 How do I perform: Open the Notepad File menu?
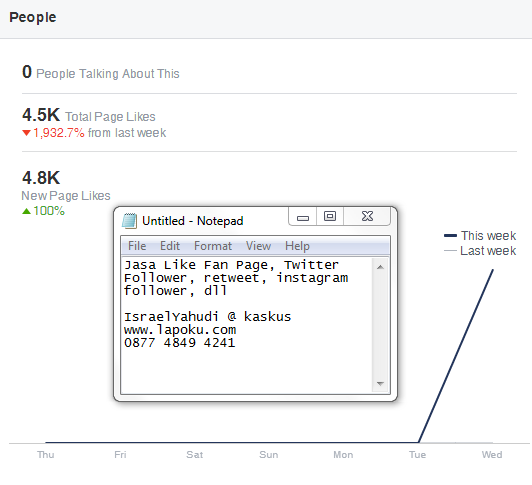(137, 246)
